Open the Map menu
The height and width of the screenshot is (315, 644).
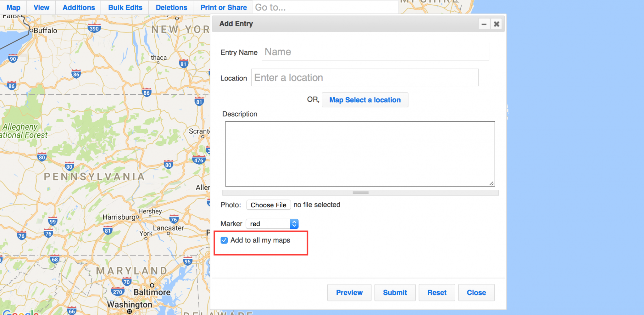[13, 8]
